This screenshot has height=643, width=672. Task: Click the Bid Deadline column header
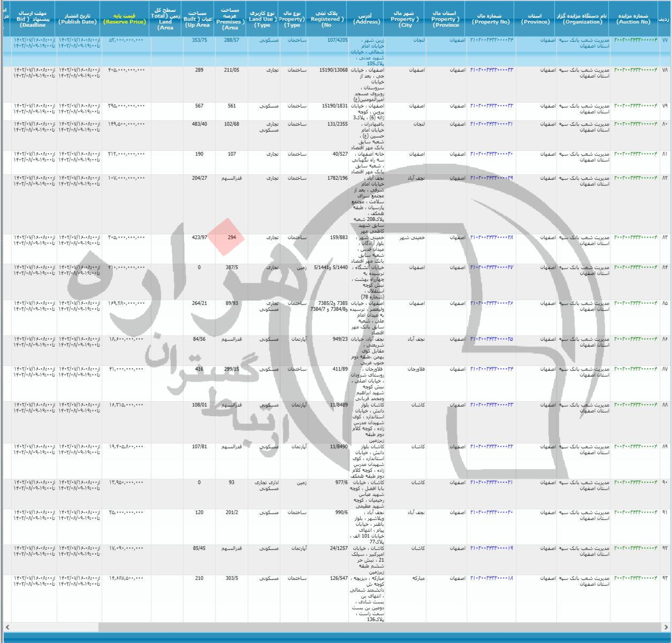(32, 19)
